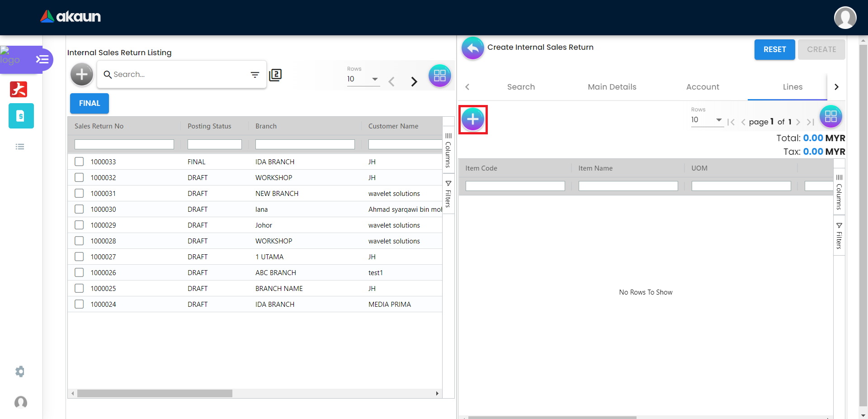Click the grey plus icon in the listing toolbar
The height and width of the screenshot is (419, 868).
(x=82, y=74)
